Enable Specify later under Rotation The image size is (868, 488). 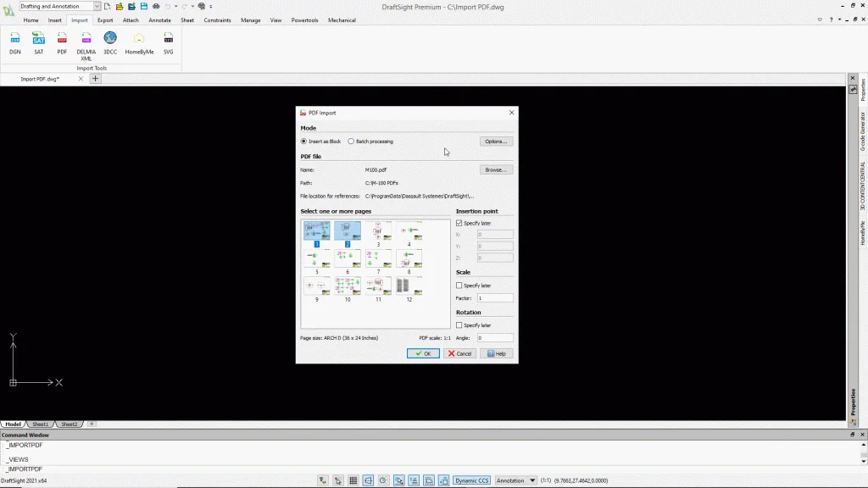(x=459, y=325)
